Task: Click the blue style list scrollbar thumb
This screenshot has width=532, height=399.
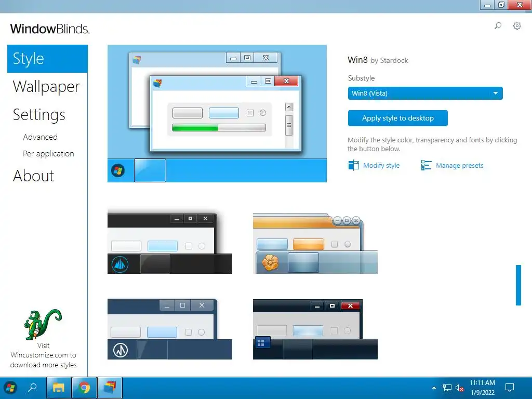Action: pyautogui.click(x=518, y=285)
